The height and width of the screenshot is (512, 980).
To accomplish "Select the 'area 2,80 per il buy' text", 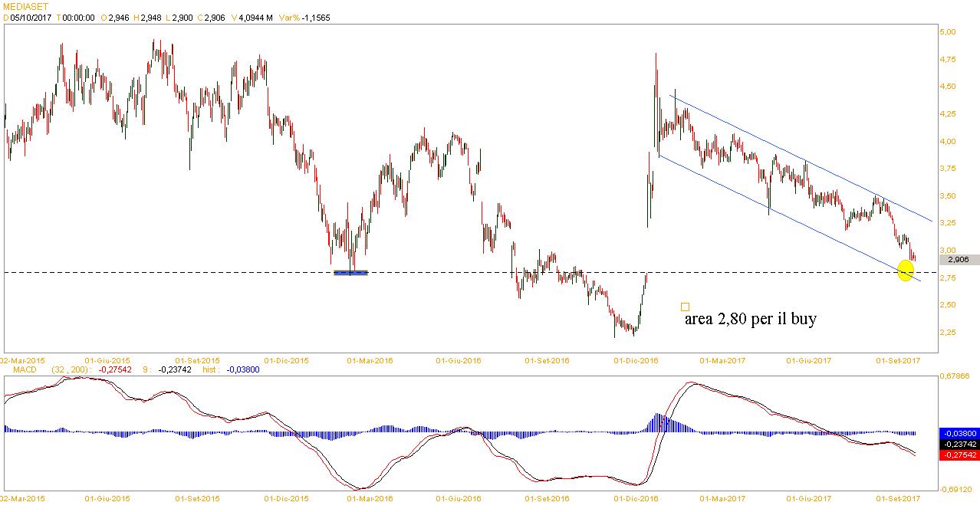I will coord(750,319).
